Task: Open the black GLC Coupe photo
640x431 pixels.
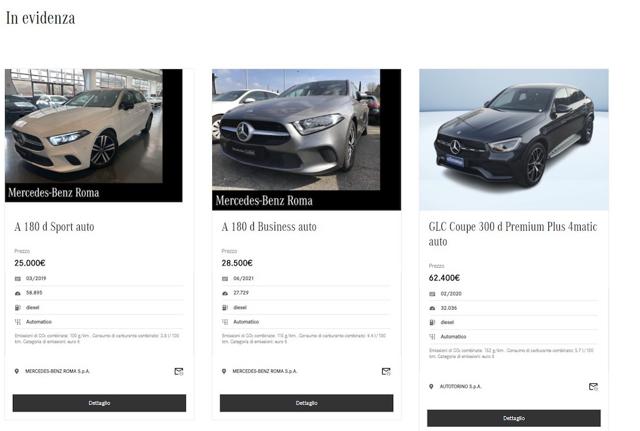Action: pos(514,140)
